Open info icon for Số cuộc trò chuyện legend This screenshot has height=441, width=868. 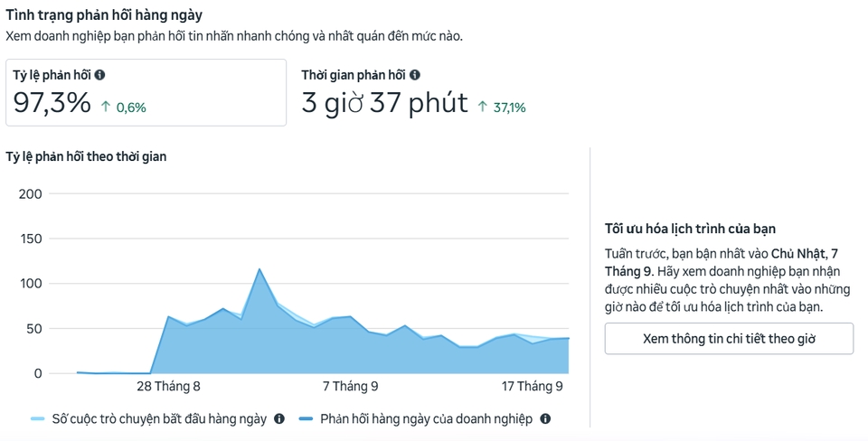pyautogui.click(x=279, y=418)
